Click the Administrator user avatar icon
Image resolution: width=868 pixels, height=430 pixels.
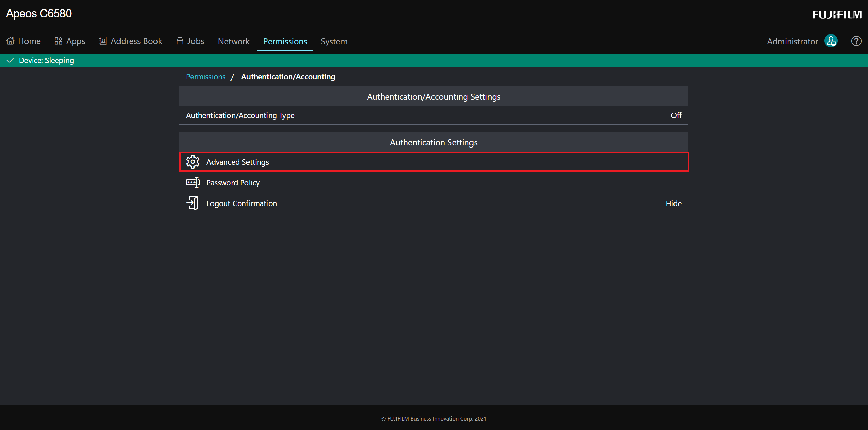pos(831,41)
